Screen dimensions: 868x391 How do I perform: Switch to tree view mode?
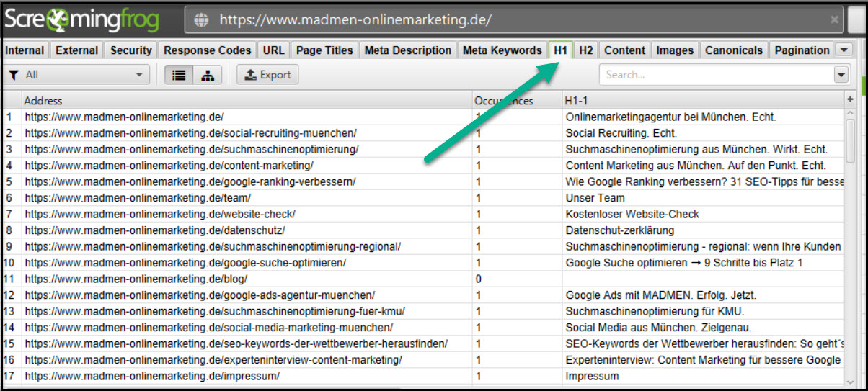pyautogui.click(x=208, y=75)
